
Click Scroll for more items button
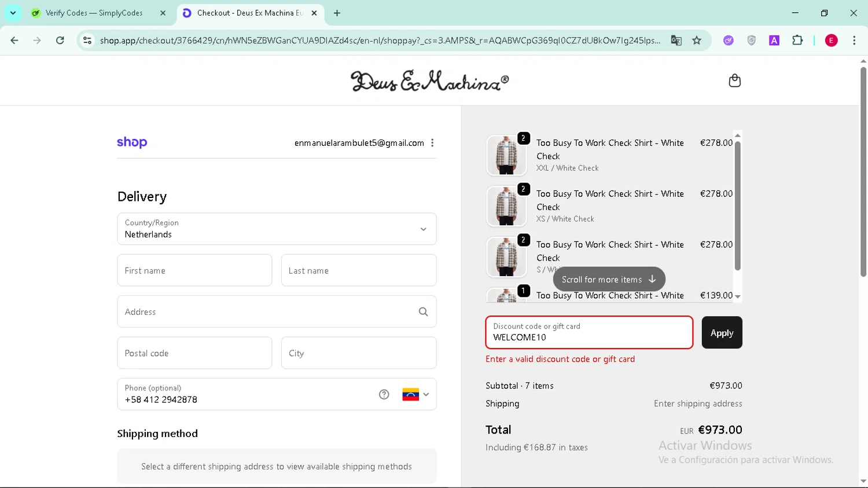pyautogui.click(x=609, y=280)
